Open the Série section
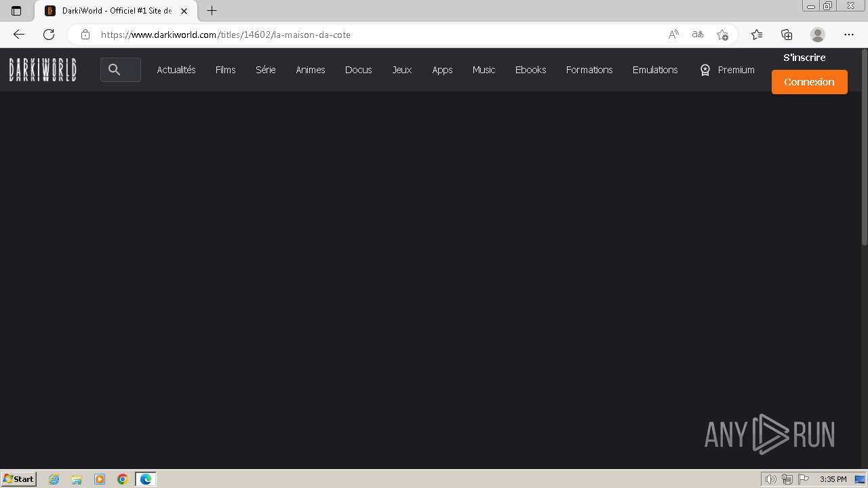 point(265,70)
